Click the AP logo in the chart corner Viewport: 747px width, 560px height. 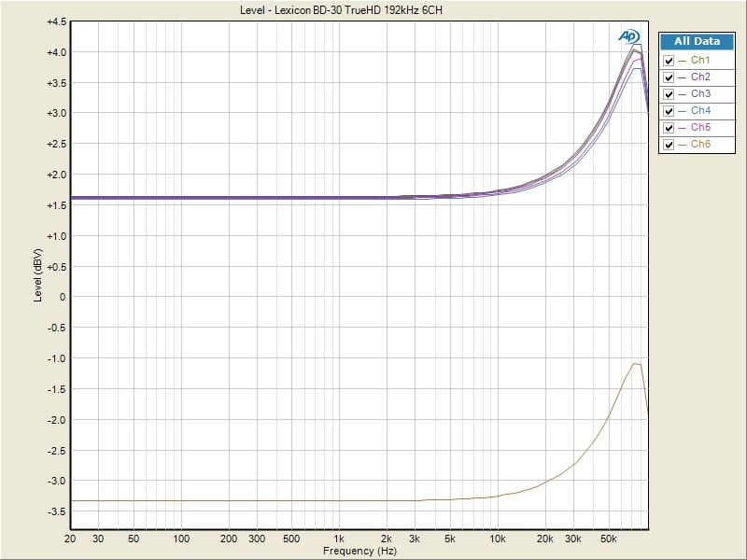628,35
